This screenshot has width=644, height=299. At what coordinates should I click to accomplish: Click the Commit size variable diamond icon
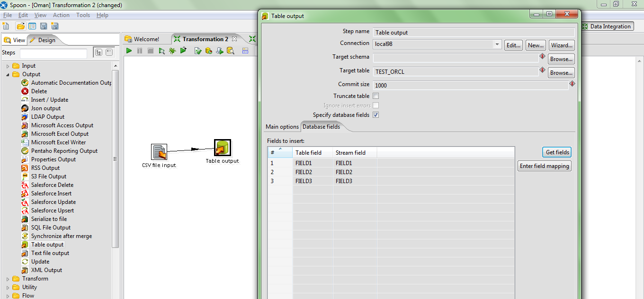[572, 83]
